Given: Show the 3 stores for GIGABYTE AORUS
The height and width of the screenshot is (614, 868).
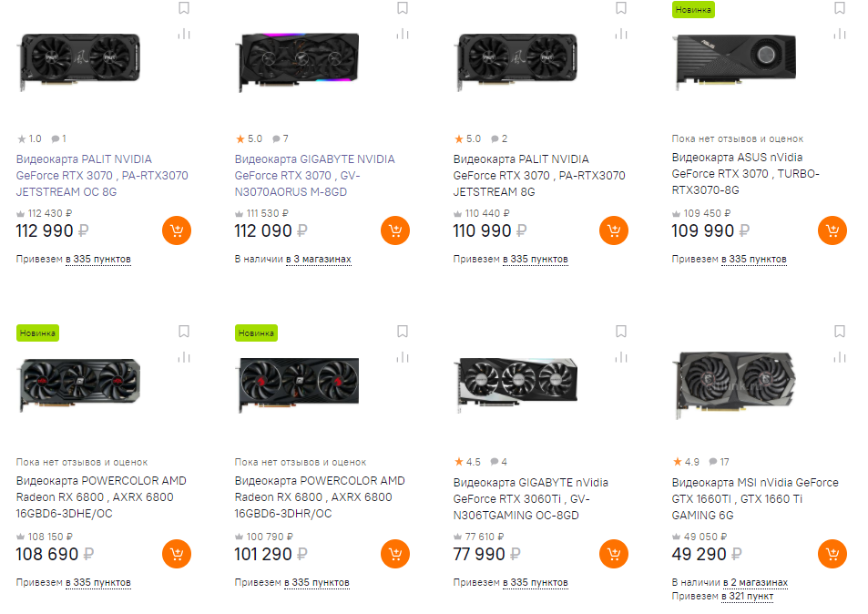Looking at the screenshot, I should coord(318,260).
